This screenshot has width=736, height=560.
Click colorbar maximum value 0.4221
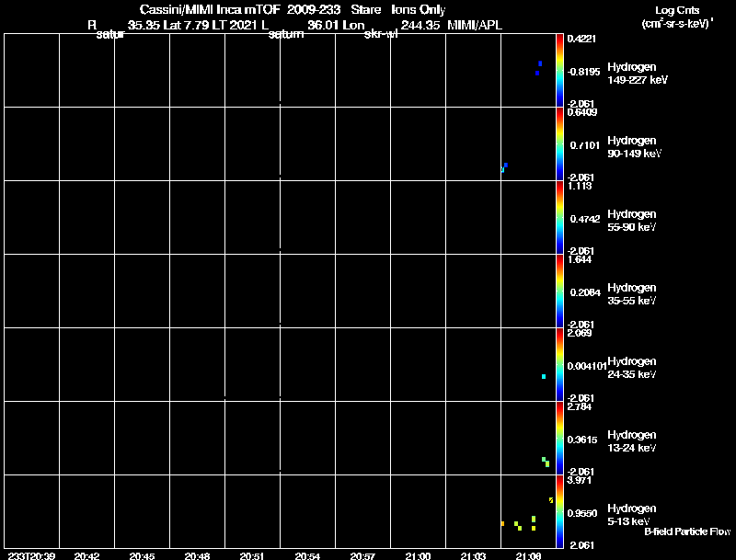coord(581,39)
